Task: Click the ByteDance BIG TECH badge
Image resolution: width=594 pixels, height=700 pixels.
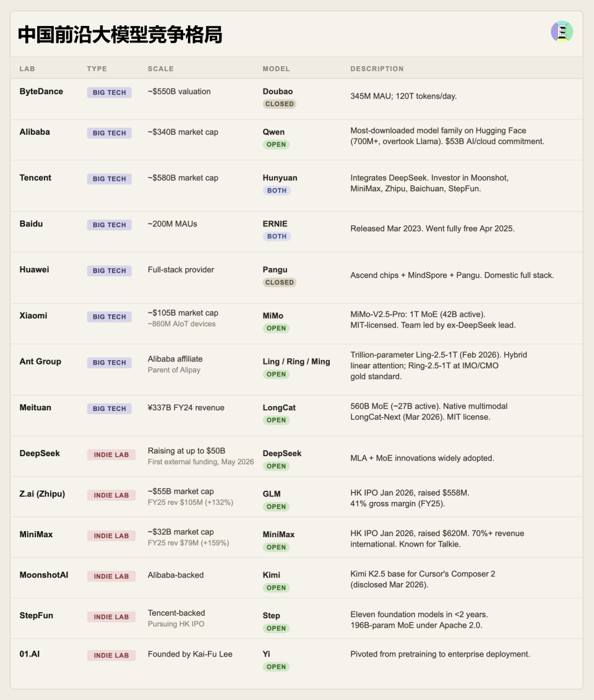Action: [110, 92]
